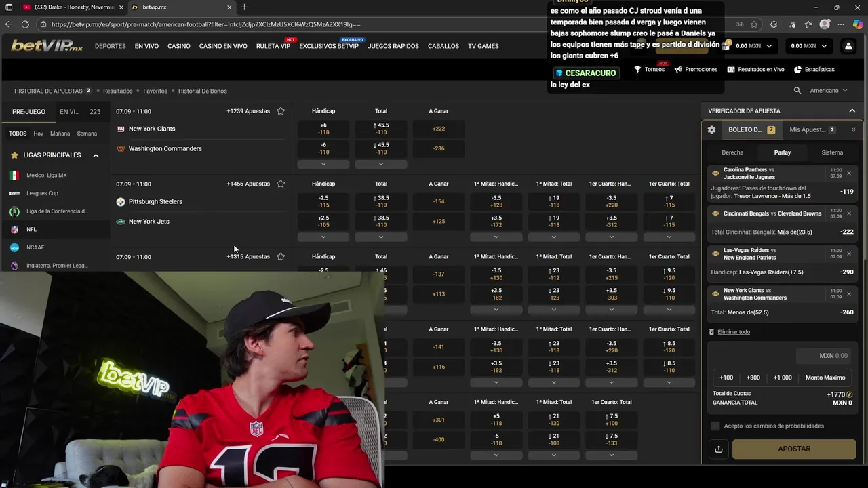Viewport: 868px width, 488px height.
Task: Remove Bengals vs Browns selection from slip
Action: [x=849, y=213]
